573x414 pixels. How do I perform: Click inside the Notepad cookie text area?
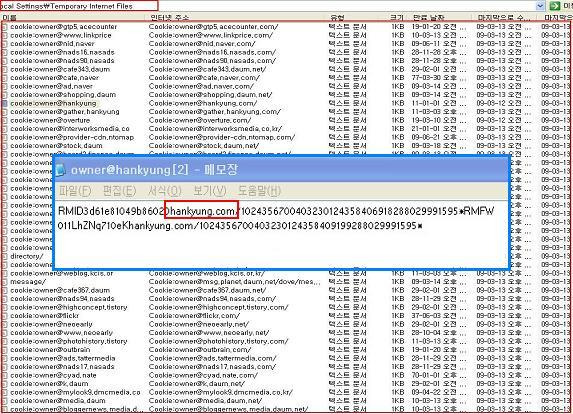coord(281,234)
